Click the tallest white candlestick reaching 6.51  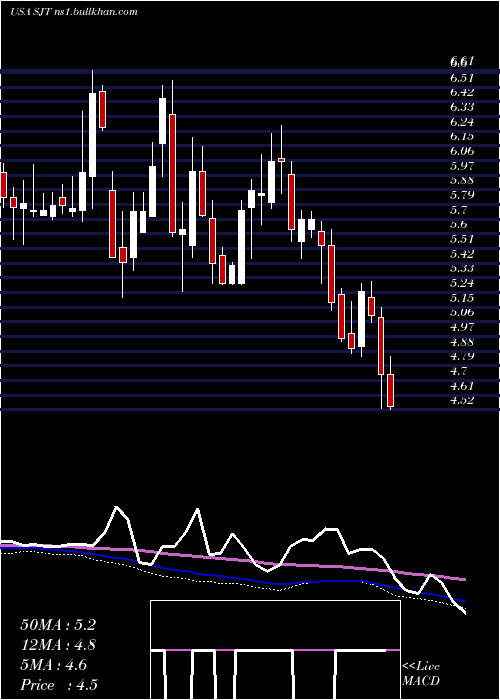click(92, 135)
